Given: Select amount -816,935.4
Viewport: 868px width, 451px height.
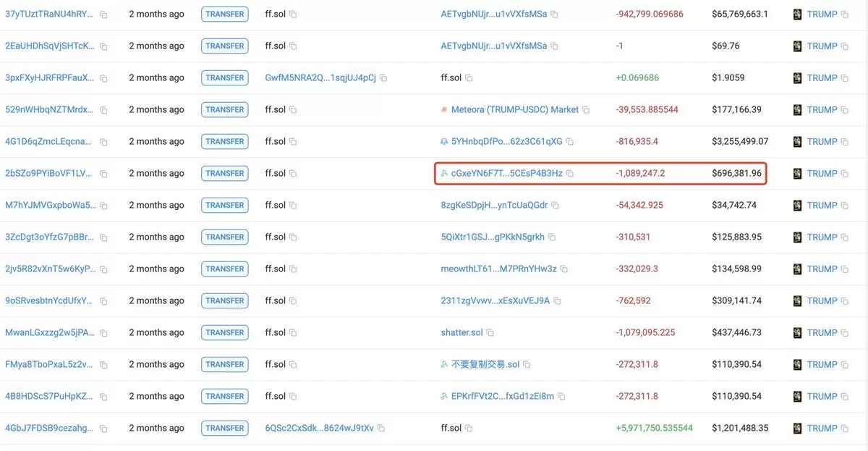Looking at the screenshot, I should pyautogui.click(x=637, y=141).
